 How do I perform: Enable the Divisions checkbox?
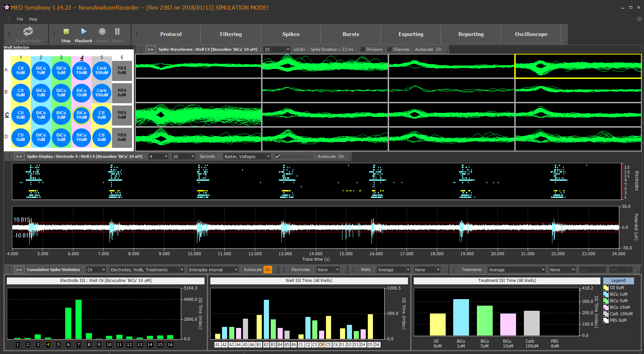(363, 49)
